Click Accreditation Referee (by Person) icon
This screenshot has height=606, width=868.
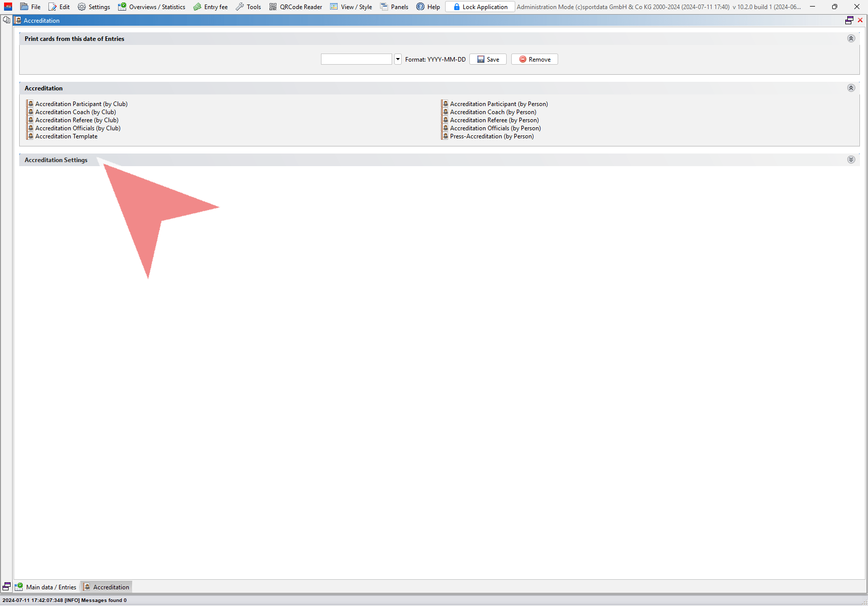pyautogui.click(x=445, y=120)
